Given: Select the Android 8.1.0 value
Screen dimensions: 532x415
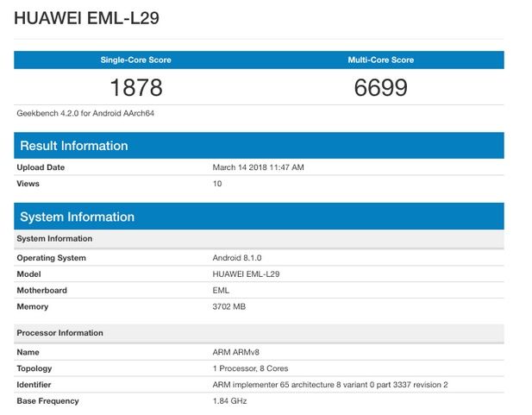Looking at the screenshot, I should (237, 258).
